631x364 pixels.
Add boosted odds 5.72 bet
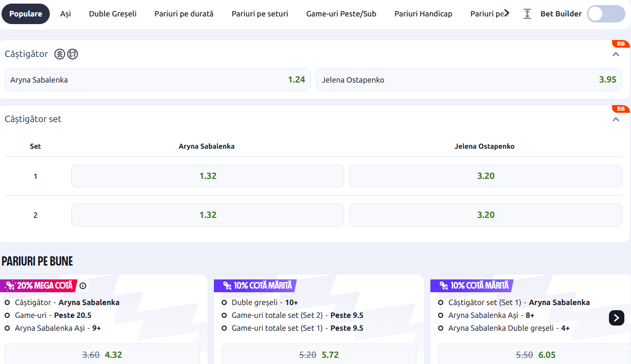coord(319,354)
